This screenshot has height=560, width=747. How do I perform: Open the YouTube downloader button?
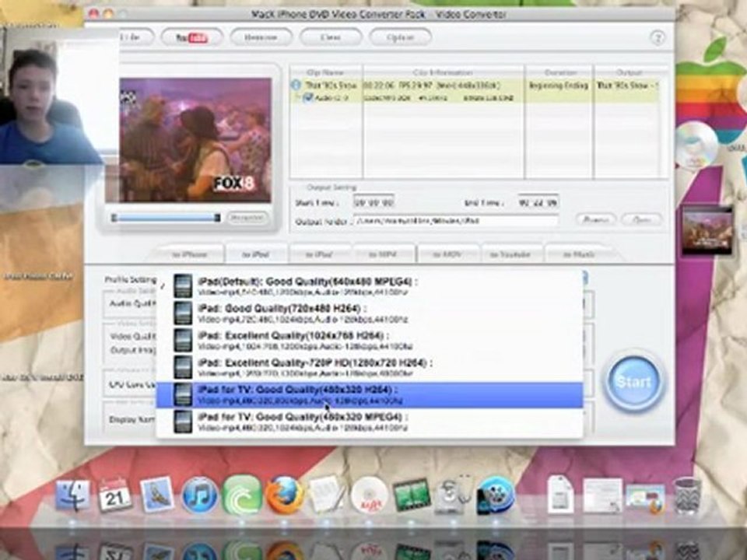click(x=191, y=37)
